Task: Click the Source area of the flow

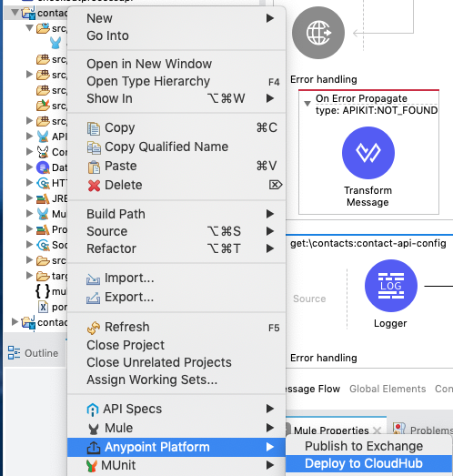Action: point(309,299)
